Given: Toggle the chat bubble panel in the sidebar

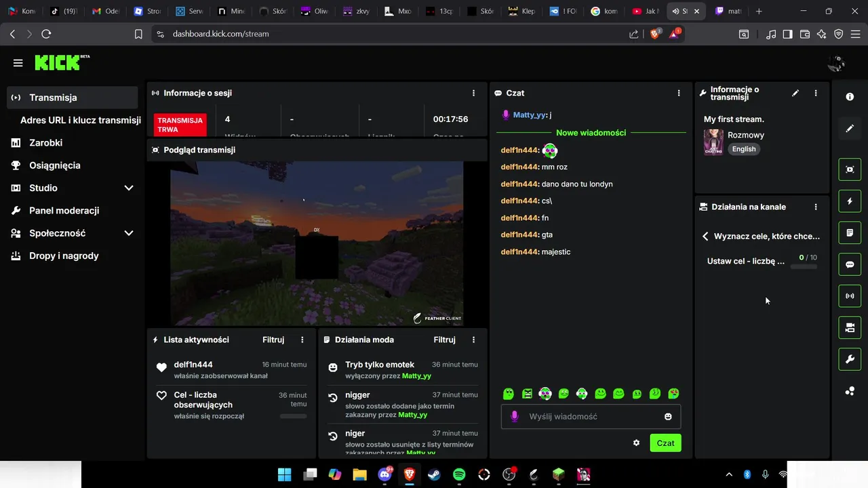Looking at the screenshot, I should [x=850, y=264].
